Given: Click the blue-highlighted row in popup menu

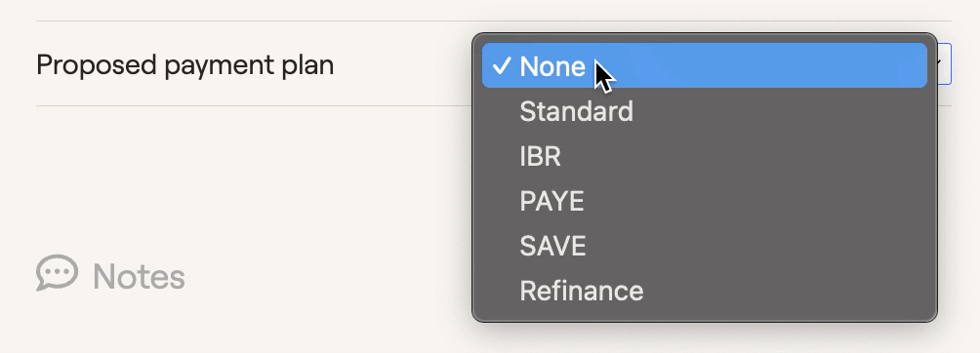Looking at the screenshot, I should click(x=705, y=65).
